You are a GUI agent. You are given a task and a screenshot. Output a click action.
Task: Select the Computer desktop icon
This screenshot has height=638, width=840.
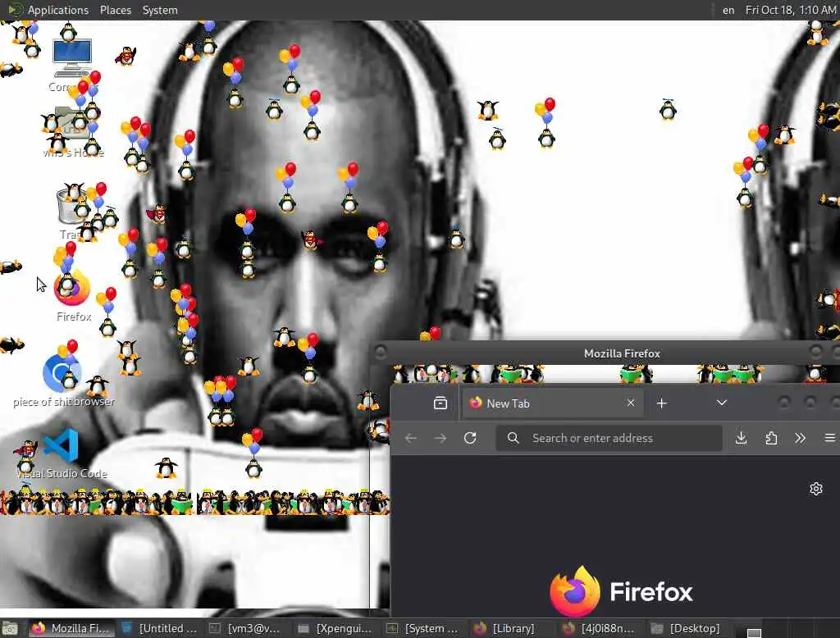click(x=72, y=66)
